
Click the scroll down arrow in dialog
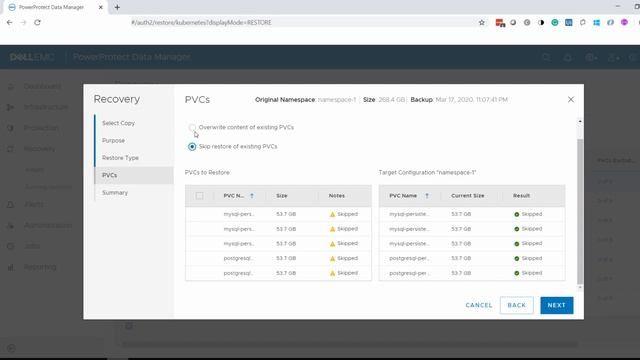tap(580, 287)
